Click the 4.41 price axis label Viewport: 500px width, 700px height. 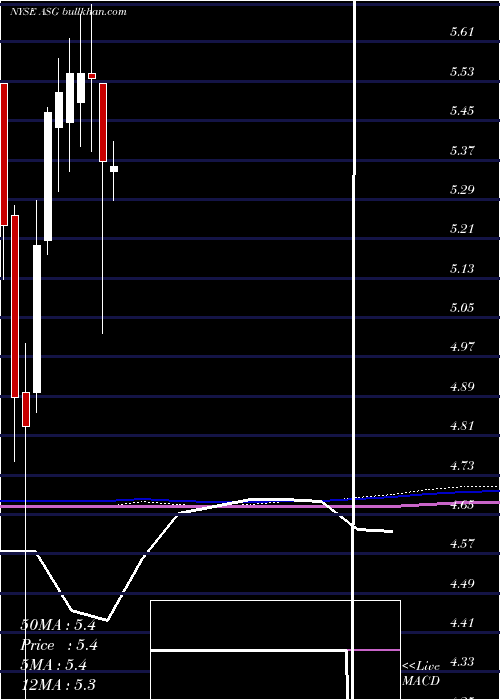pos(462,623)
